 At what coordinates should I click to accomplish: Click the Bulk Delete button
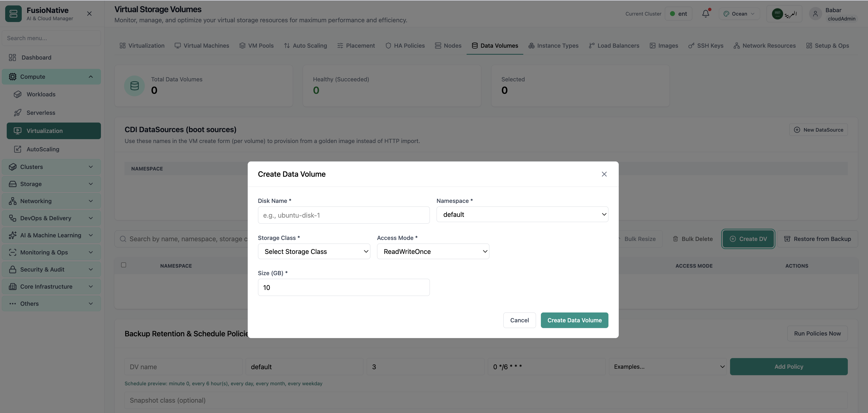point(693,239)
